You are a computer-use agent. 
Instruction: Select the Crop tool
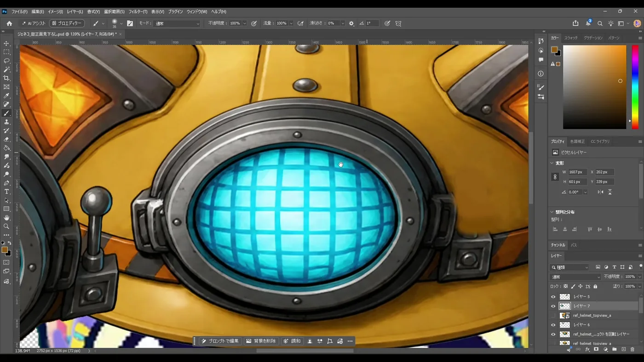[6, 78]
